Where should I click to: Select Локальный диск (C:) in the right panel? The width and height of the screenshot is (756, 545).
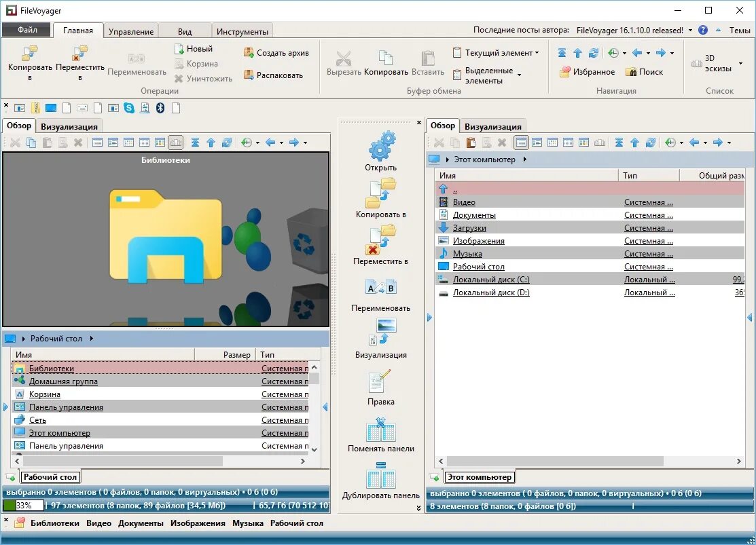click(590, 280)
